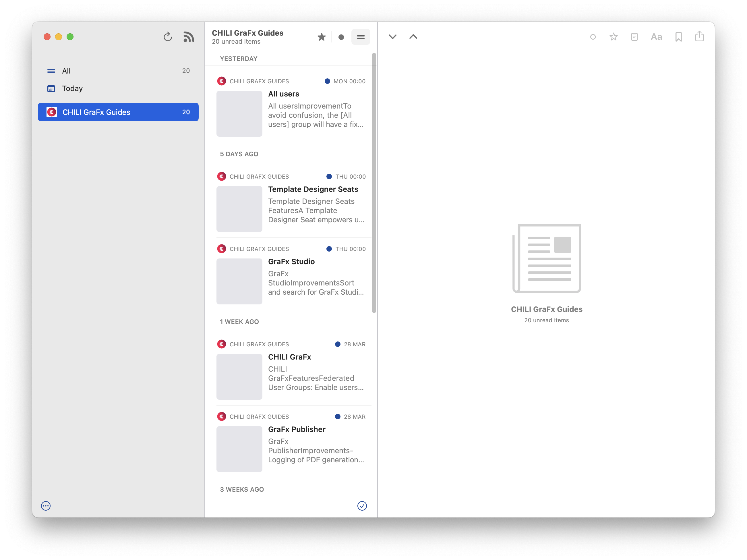
Task: Click thumbnail of CHILI GraFx article
Action: tap(239, 376)
